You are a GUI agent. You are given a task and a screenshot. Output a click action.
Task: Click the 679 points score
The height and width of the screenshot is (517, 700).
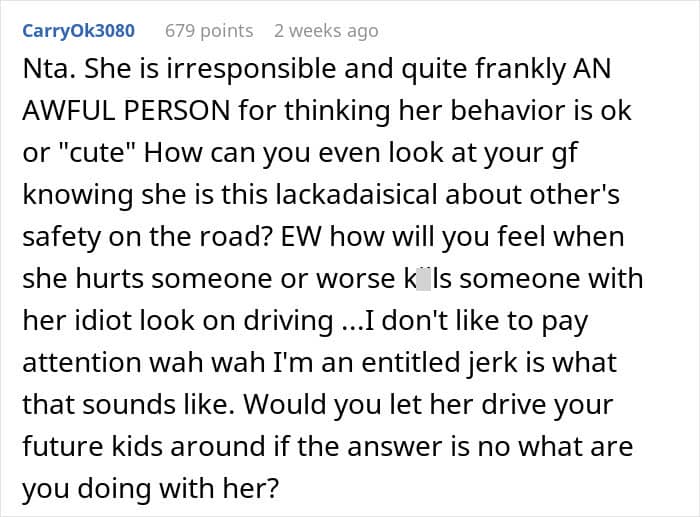click(x=208, y=31)
